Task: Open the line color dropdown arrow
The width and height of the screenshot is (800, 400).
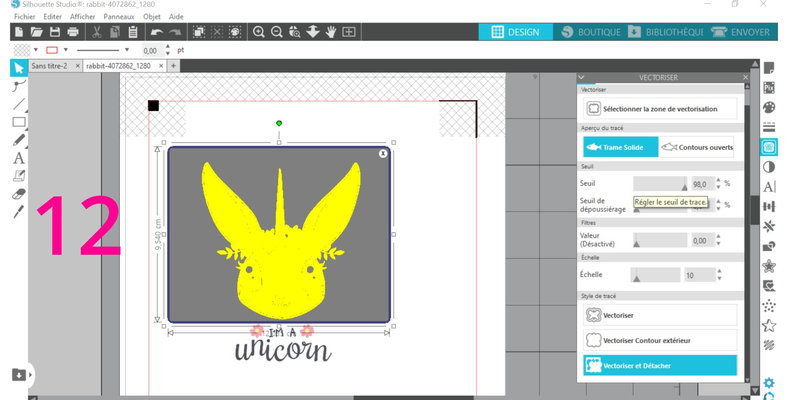Action: [67, 49]
